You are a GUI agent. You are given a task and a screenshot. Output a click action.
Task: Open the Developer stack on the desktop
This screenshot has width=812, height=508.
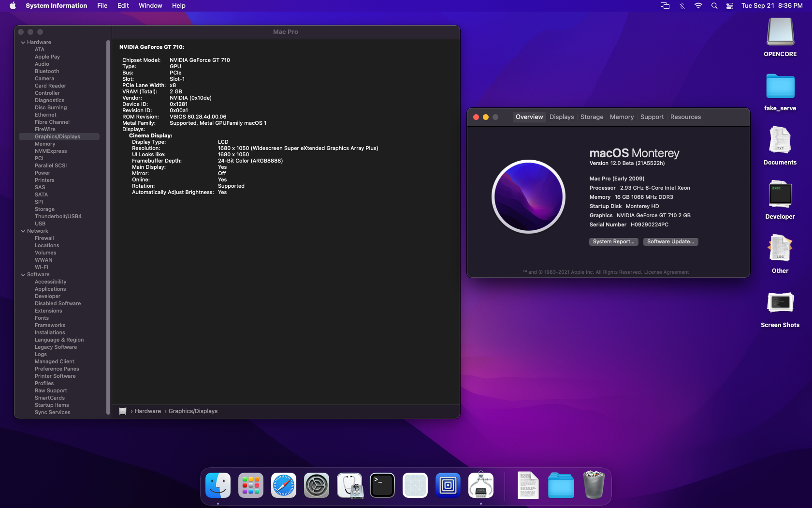click(x=780, y=194)
